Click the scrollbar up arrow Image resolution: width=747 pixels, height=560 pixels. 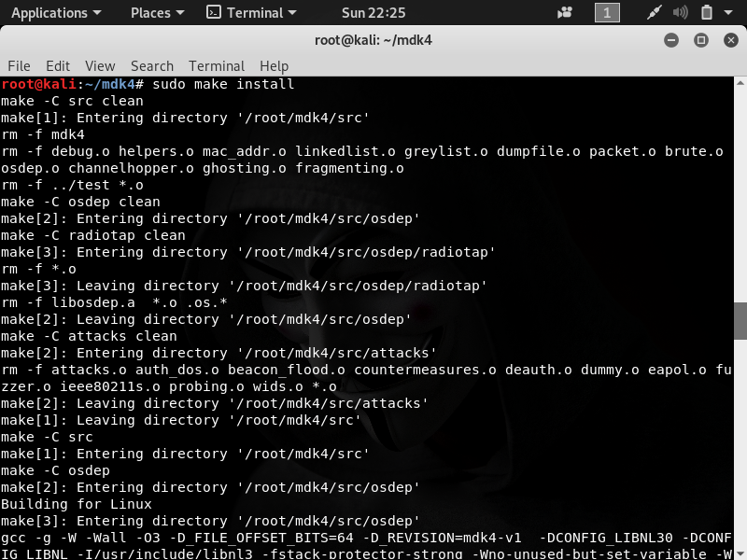coord(740,83)
